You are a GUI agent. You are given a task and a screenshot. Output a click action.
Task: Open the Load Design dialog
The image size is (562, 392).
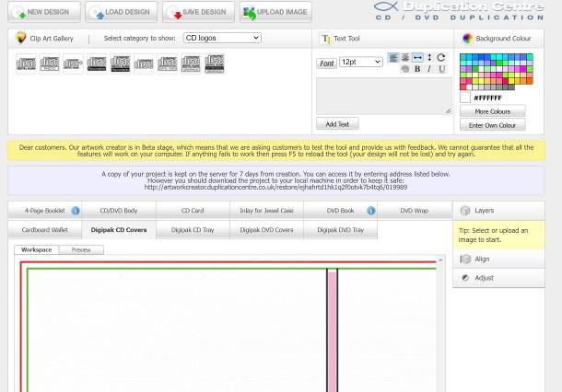tap(121, 12)
